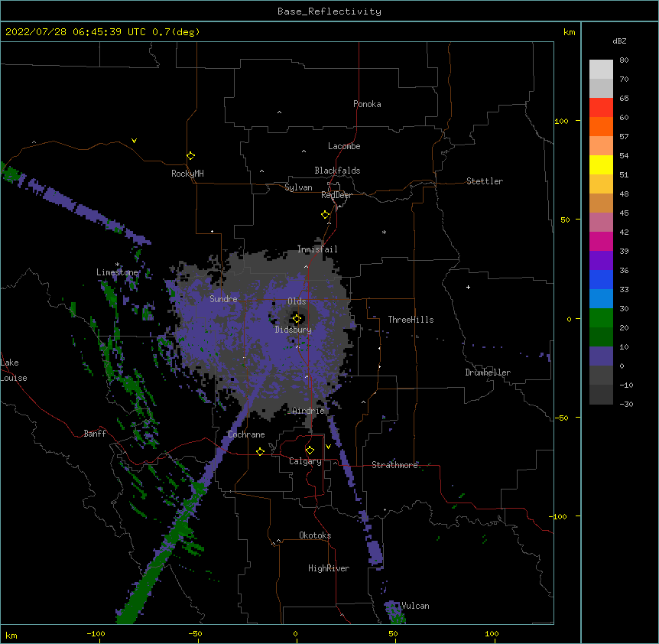
Task: Click the Blackfalds city label
Action: pyautogui.click(x=337, y=171)
